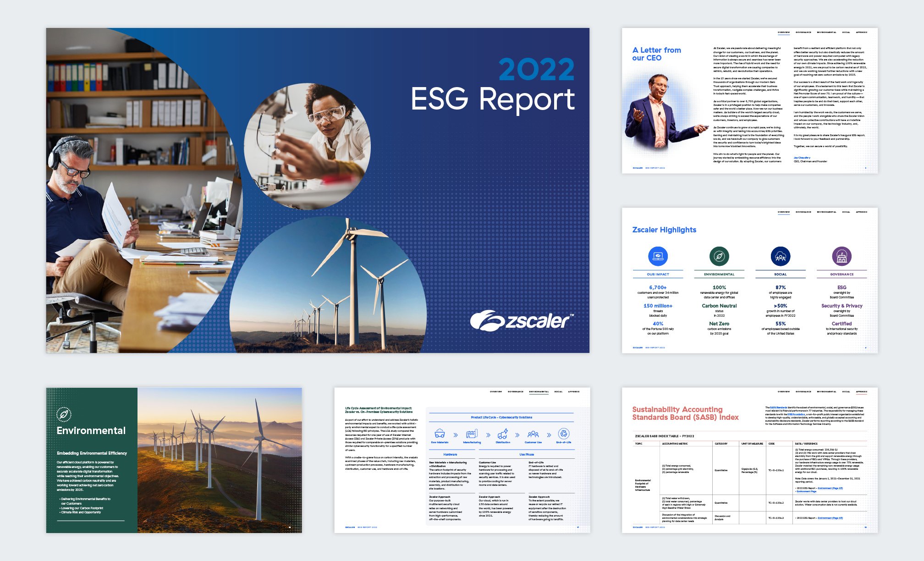This screenshot has width=924, height=561.
Task: Click the Our Impact blue monitor icon
Action: [658, 256]
